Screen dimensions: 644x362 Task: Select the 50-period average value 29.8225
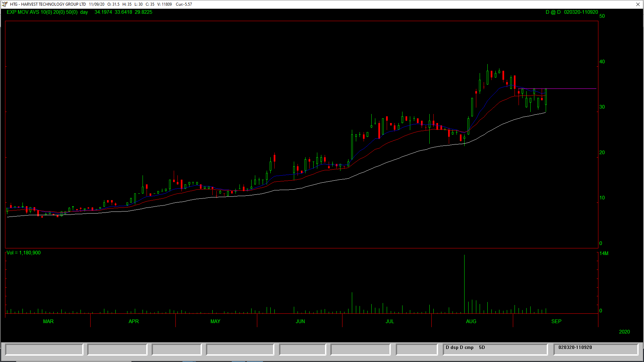pyautogui.click(x=144, y=12)
